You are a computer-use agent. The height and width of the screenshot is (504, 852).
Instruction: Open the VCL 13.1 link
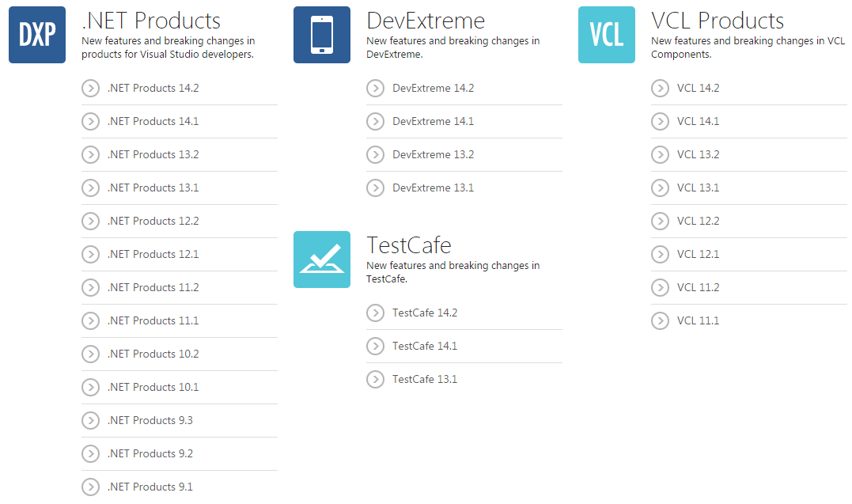point(699,188)
